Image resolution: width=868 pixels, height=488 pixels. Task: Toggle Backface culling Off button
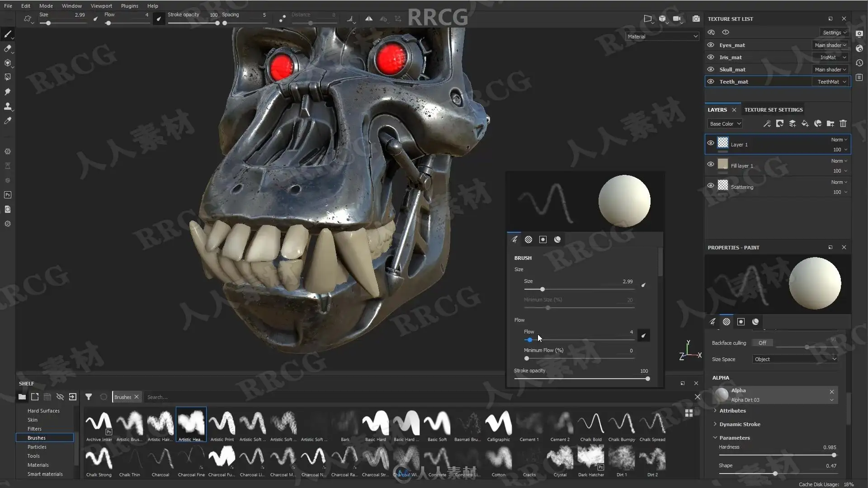coord(762,343)
